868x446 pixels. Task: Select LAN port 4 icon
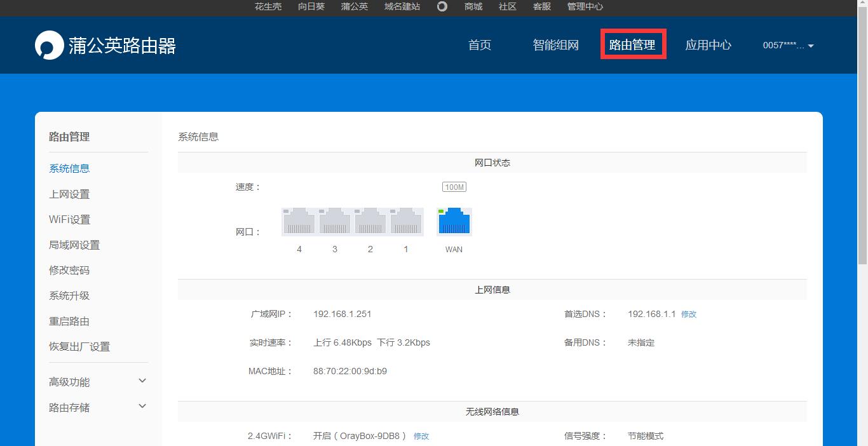tap(298, 220)
